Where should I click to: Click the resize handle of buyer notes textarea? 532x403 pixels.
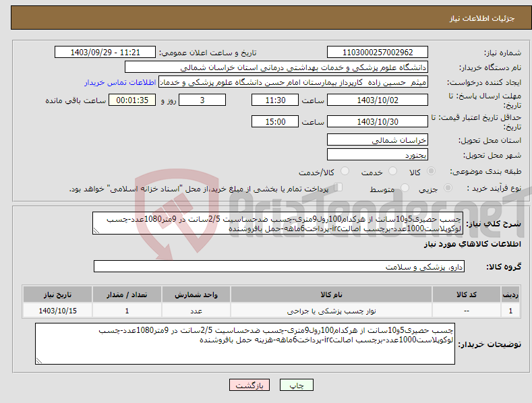(39, 361)
